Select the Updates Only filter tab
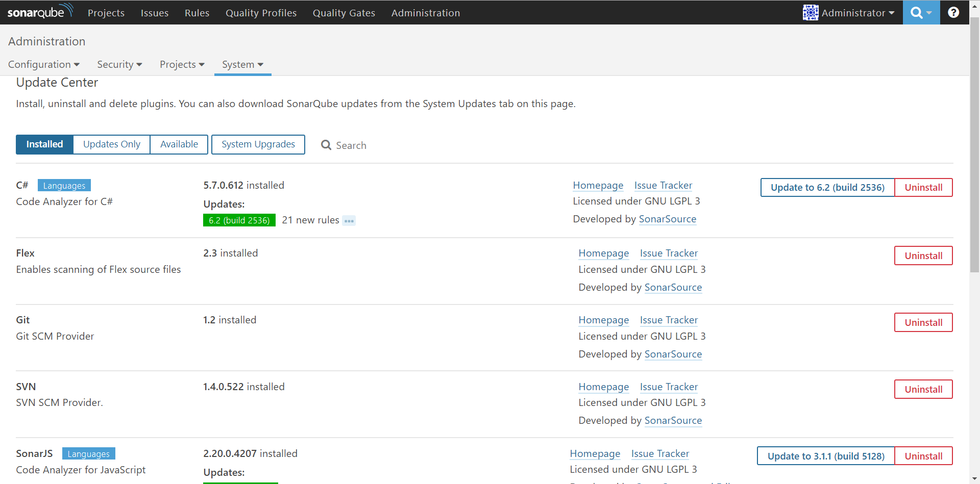The height and width of the screenshot is (484, 980). (112, 144)
